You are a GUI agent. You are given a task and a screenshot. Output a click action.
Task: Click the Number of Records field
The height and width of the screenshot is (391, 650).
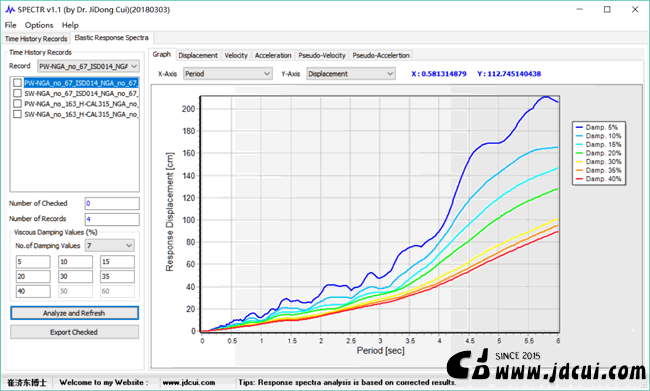click(x=112, y=219)
